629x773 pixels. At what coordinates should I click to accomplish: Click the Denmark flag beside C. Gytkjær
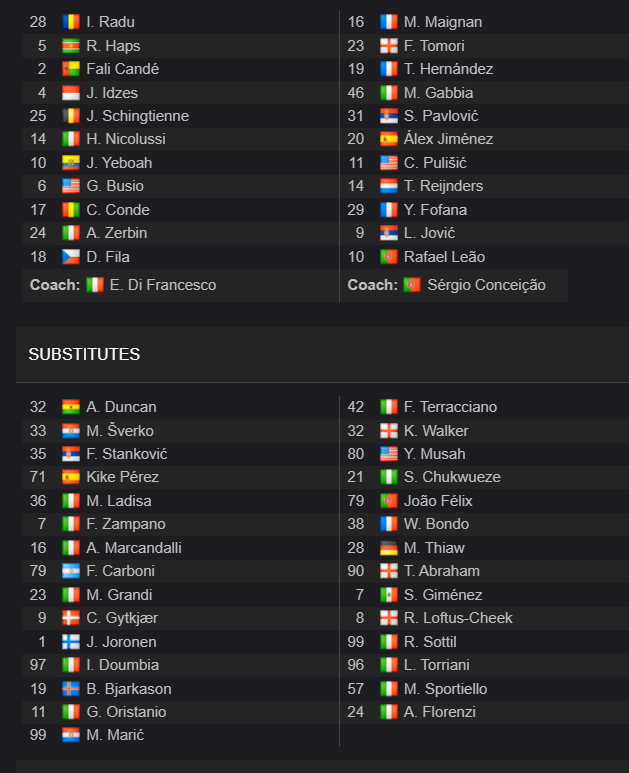coord(71,618)
